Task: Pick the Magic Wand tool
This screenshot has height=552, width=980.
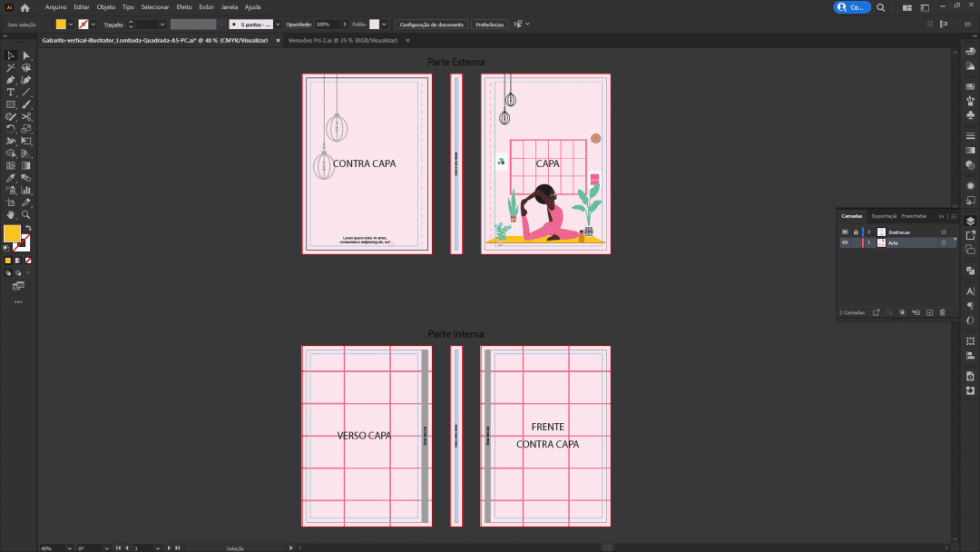Action: [11, 68]
